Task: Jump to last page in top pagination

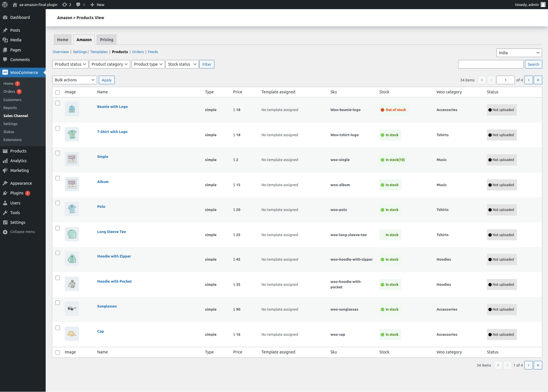Action: point(538,80)
